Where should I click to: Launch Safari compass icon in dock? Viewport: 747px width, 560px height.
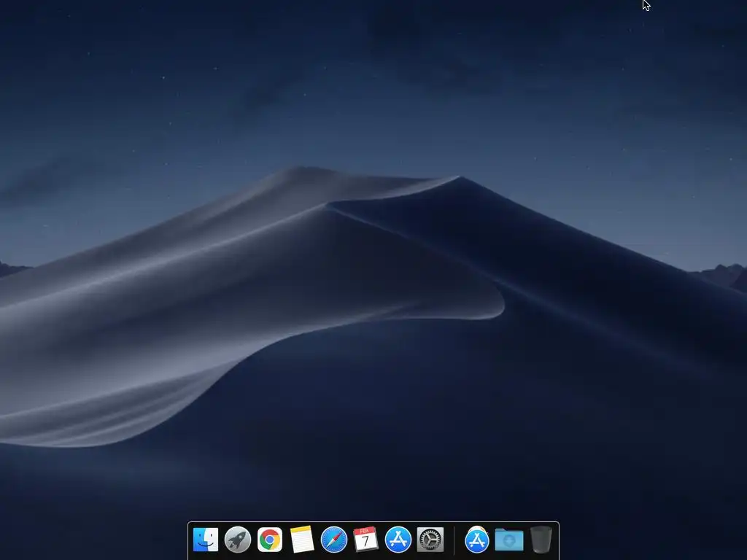coord(334,540)
